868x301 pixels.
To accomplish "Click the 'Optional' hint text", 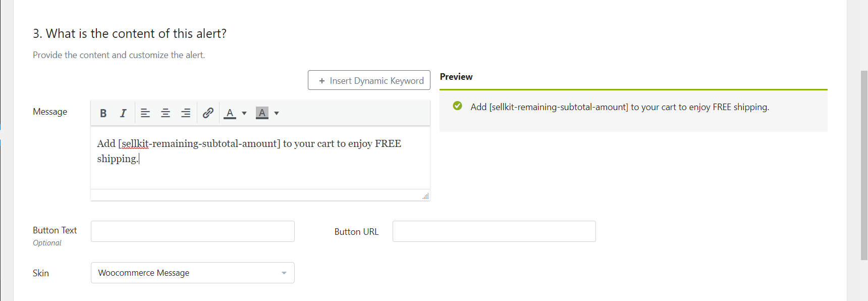I will (47, 243).
